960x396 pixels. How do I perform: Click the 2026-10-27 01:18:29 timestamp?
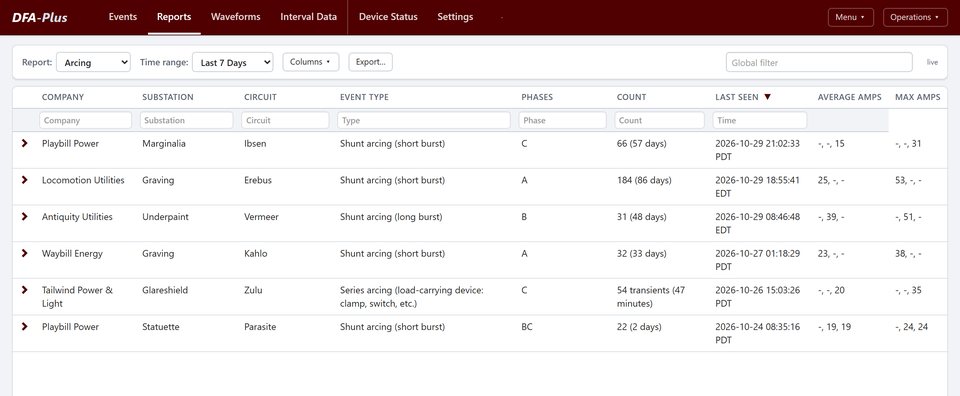(757, 260)
